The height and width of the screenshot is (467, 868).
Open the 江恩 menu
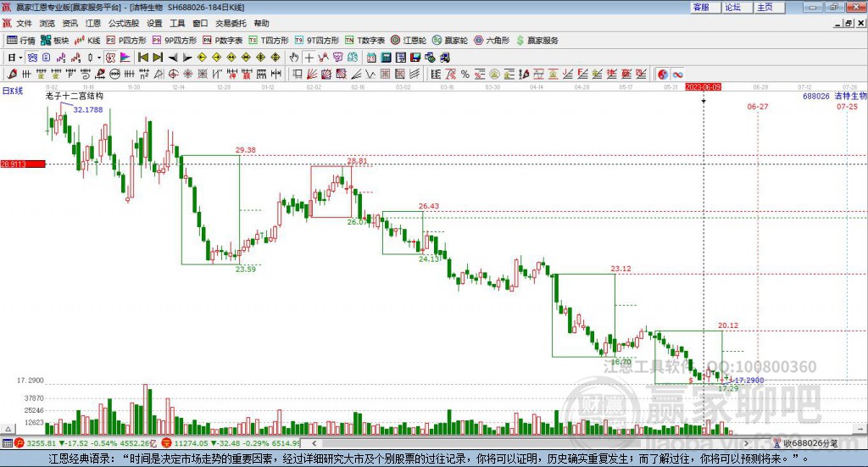click(x=93, y=23)
